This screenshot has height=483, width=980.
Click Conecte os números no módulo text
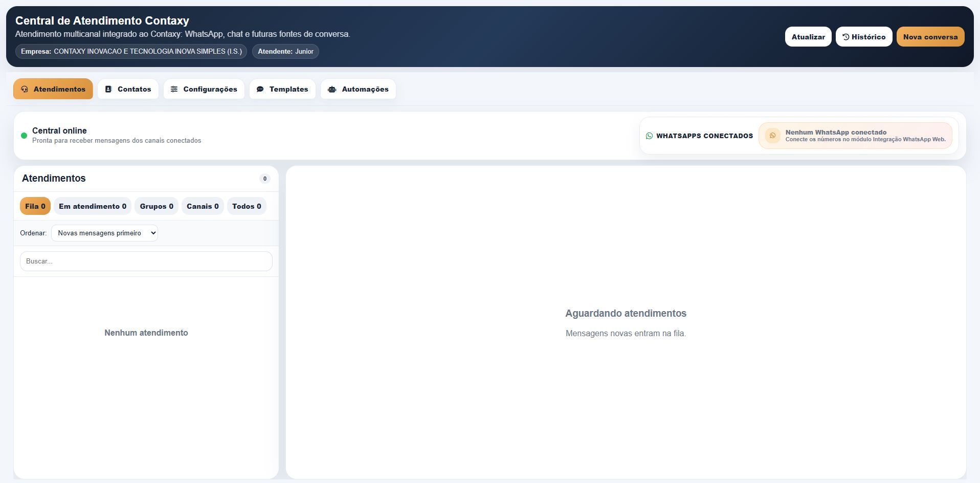tap(865, 139)
